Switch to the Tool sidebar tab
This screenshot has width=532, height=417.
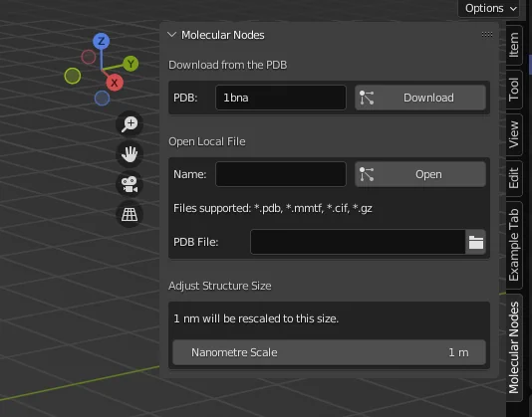(x=514, y=90)
